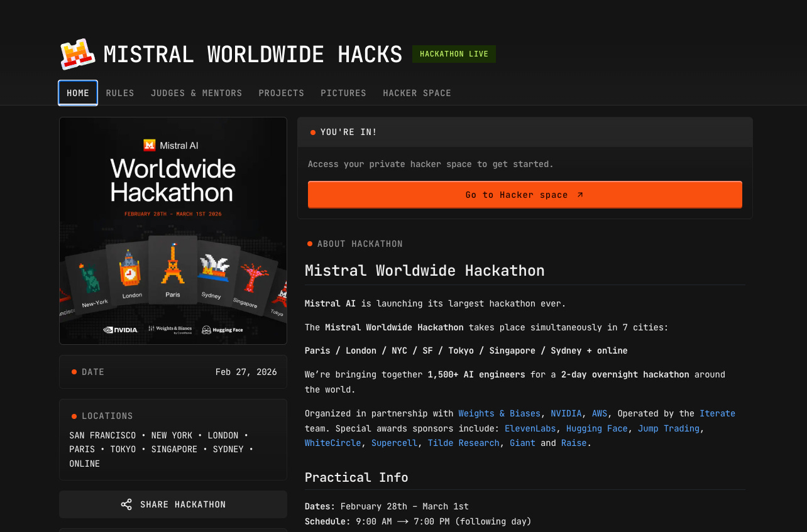Open the Hugging Face sponsor link

click(597, 428)
